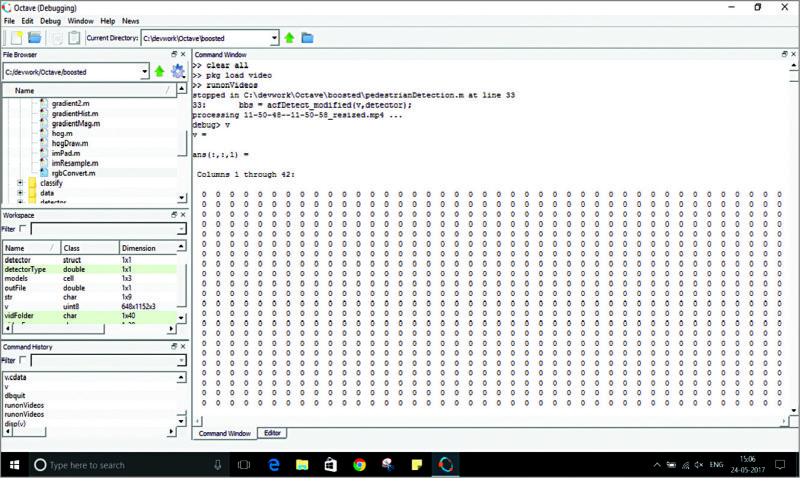Go up one directory in main toolbar
Screen dimensions: 800x478
(x=289, y=38)
